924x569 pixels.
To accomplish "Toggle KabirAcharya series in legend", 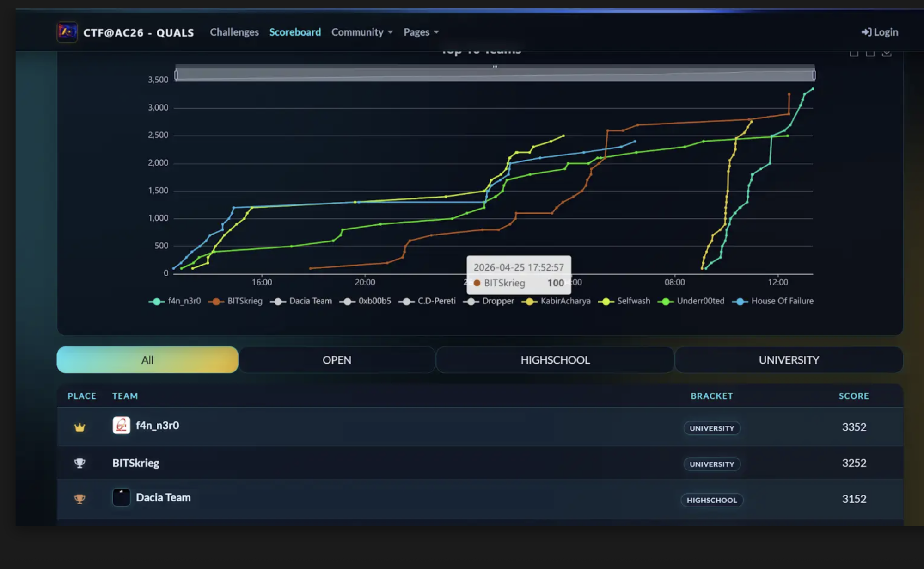I will [x=556, y=301].
